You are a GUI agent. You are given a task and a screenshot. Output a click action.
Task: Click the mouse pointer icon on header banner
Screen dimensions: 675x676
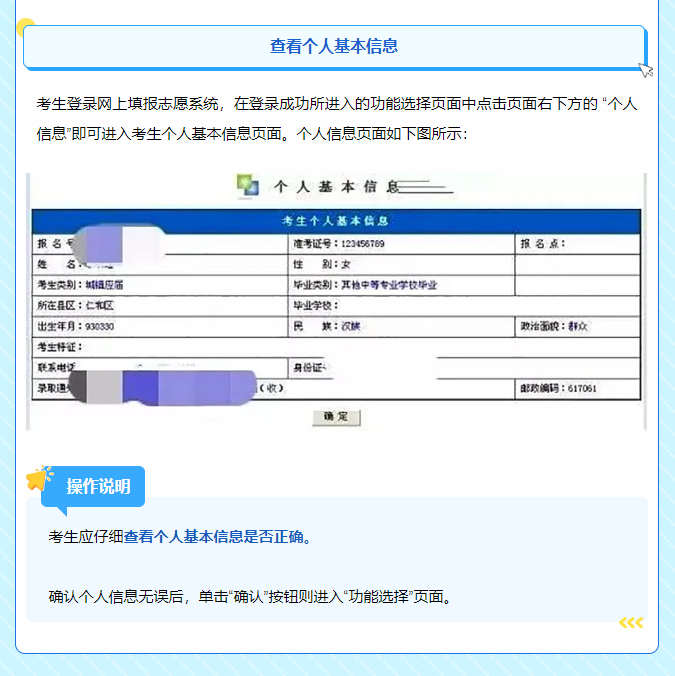coord(645,69)
